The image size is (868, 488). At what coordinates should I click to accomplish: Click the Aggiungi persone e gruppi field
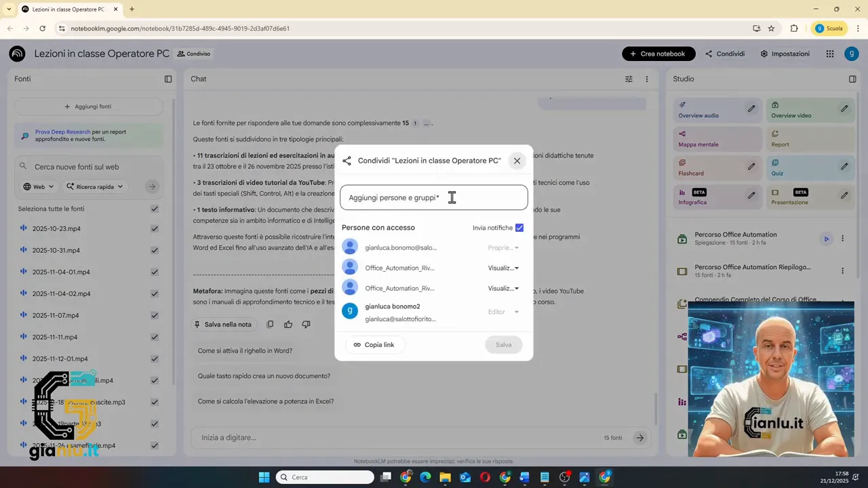[434, 198]
